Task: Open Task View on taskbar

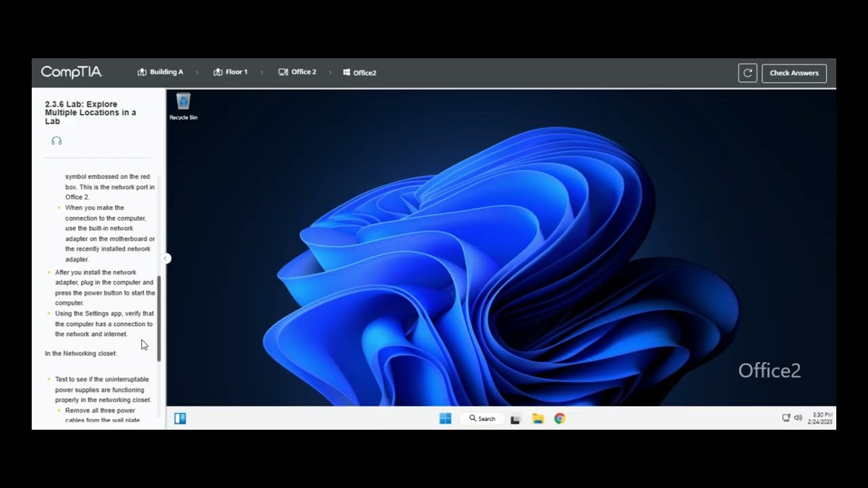Action: (515, 419)
